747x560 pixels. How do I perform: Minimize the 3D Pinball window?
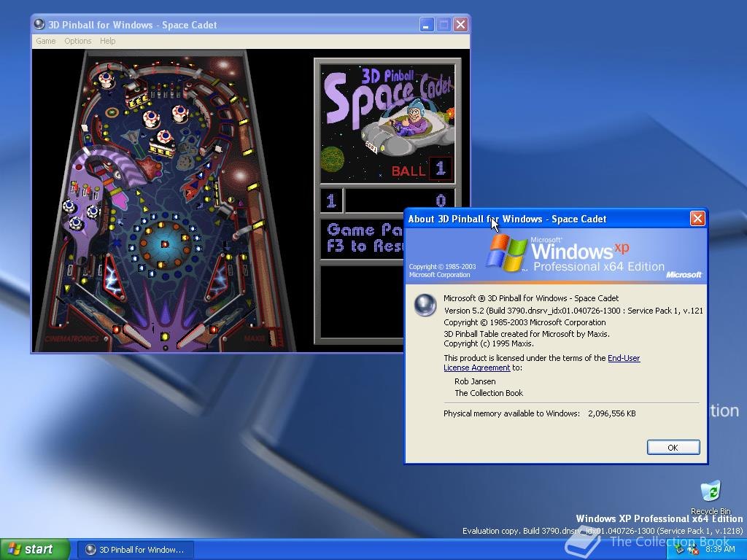click(426, 24)
